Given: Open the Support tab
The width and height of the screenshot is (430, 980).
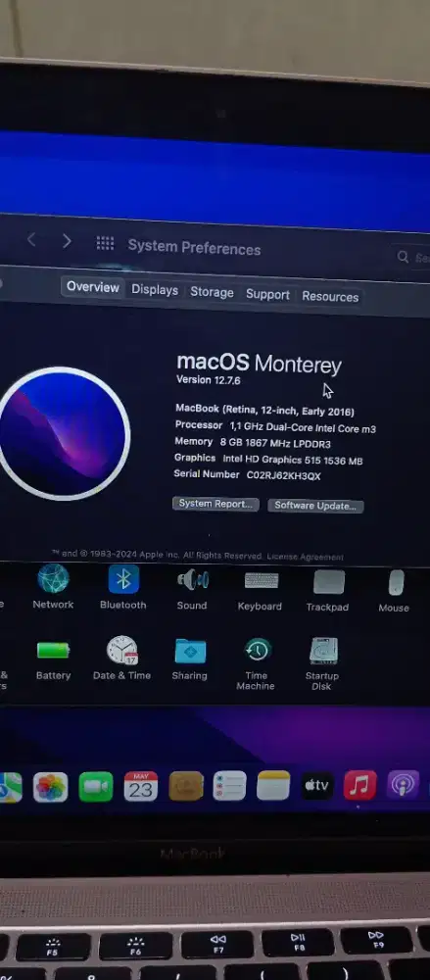Looking at the screenshot, I should point(267,294).
